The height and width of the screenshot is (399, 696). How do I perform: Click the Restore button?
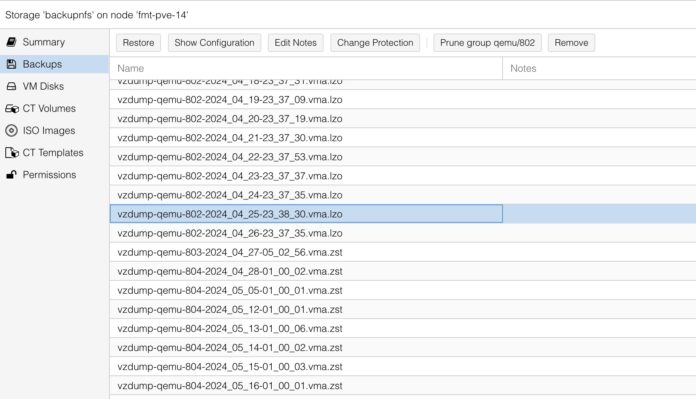point(138,43)
